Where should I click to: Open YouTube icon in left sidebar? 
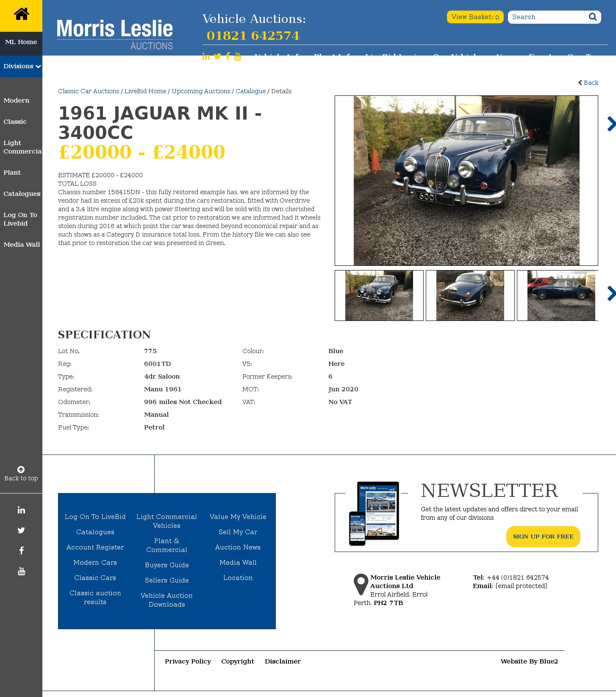pyautogui.click(x=21, y=571)
